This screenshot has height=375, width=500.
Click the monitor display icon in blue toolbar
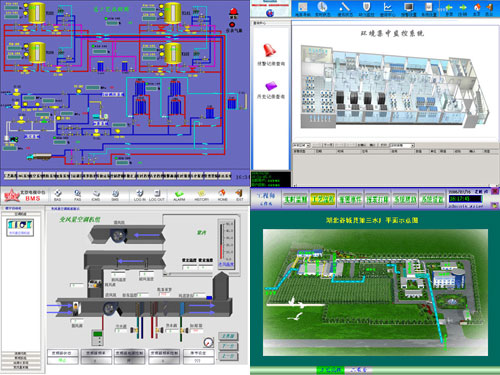coord(408,7)
